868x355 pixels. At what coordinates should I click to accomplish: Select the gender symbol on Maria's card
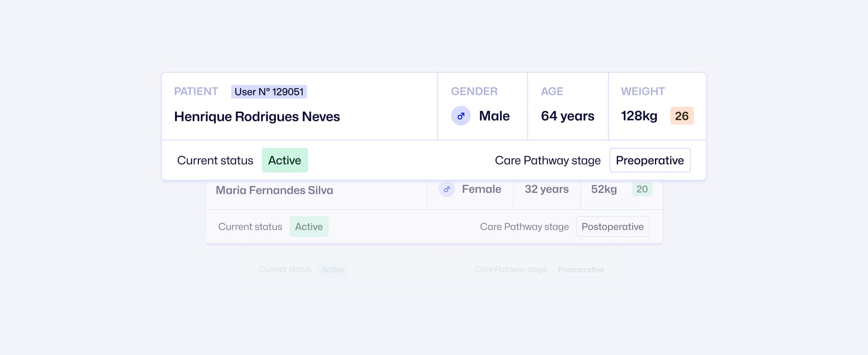point(446,189)
